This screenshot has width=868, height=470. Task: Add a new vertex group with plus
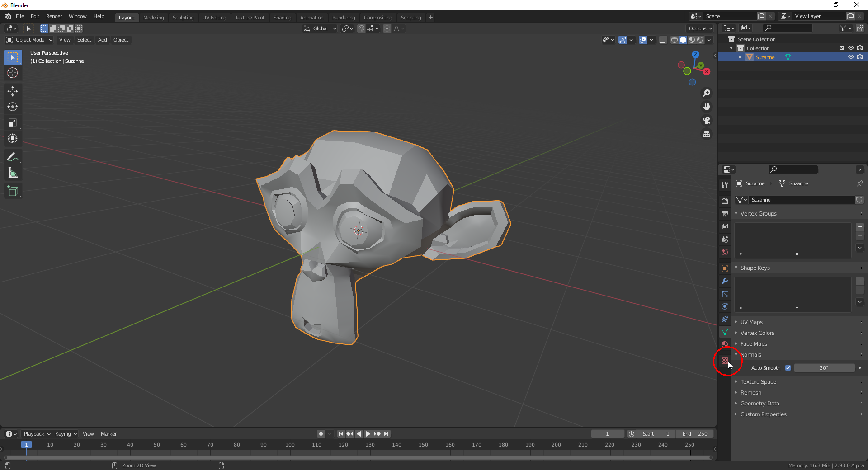tap(860, 227)
